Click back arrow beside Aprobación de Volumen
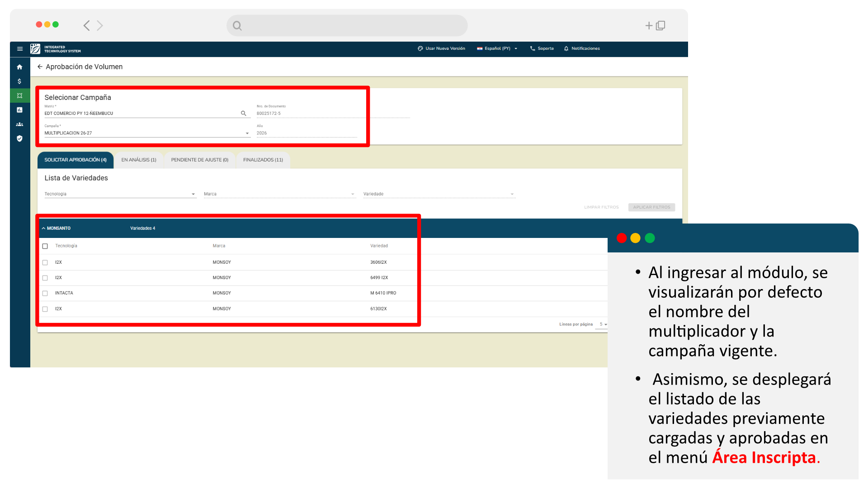868x489 pixels. click(40, 67)
